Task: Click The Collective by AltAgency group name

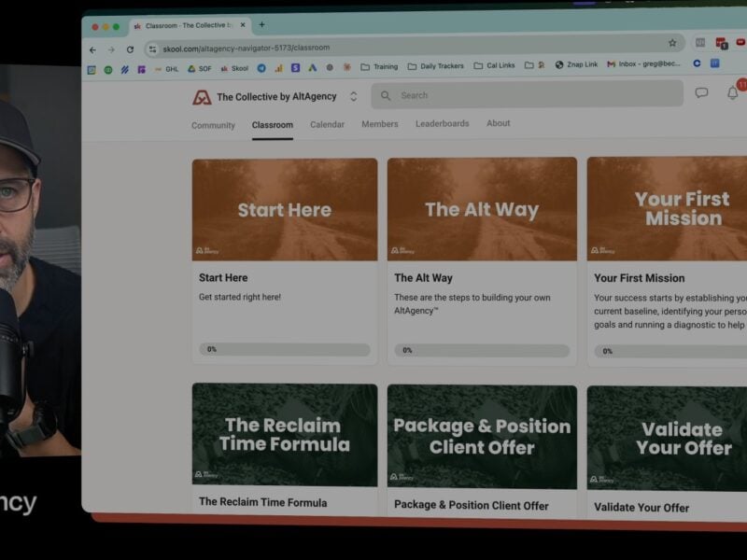Action: coord(276,97)
